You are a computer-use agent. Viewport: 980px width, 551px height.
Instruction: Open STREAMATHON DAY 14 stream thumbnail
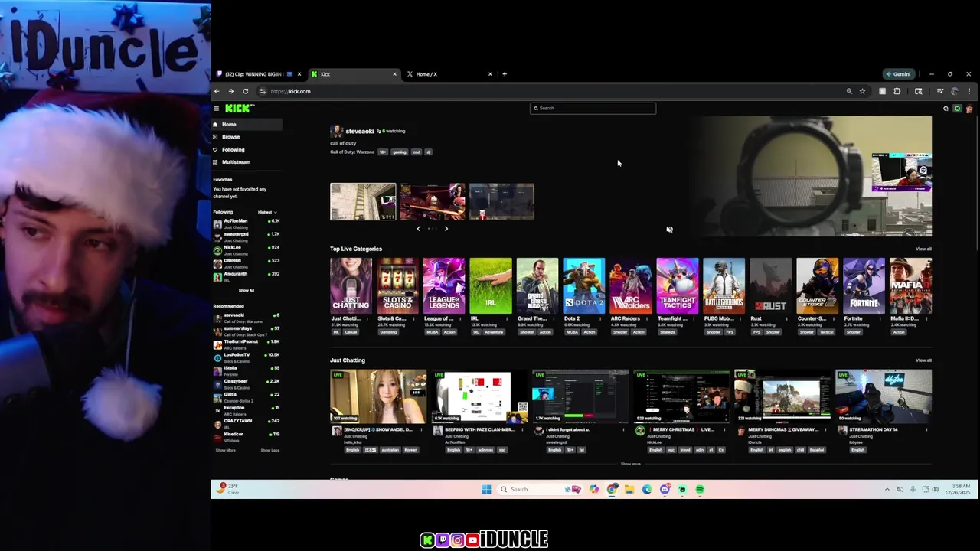(x=884, y=396)
